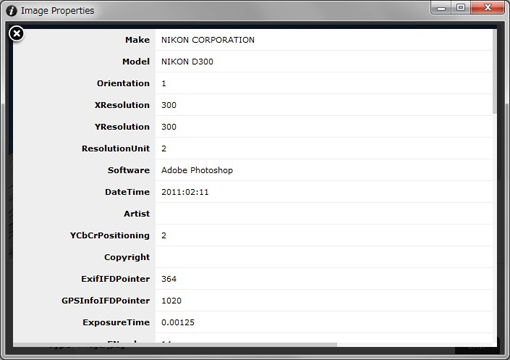Select the 'NIKON CORPORATION' value

point(208,40)
